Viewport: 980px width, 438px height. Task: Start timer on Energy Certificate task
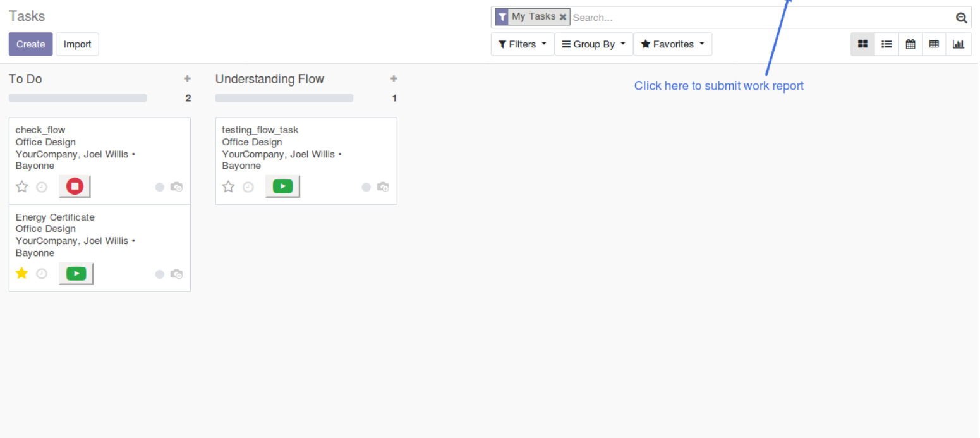click(x=76, y=274)
